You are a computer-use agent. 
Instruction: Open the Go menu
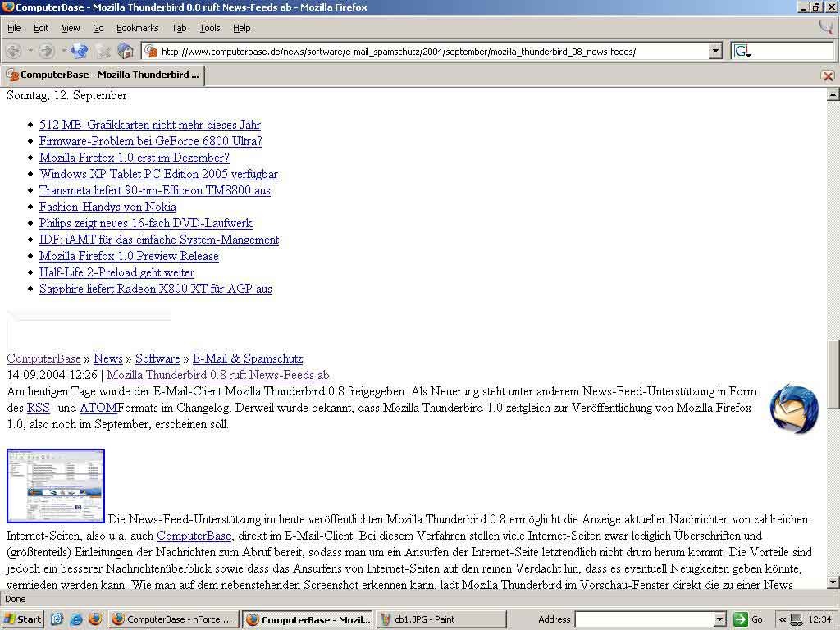click(x=98, y=28)
